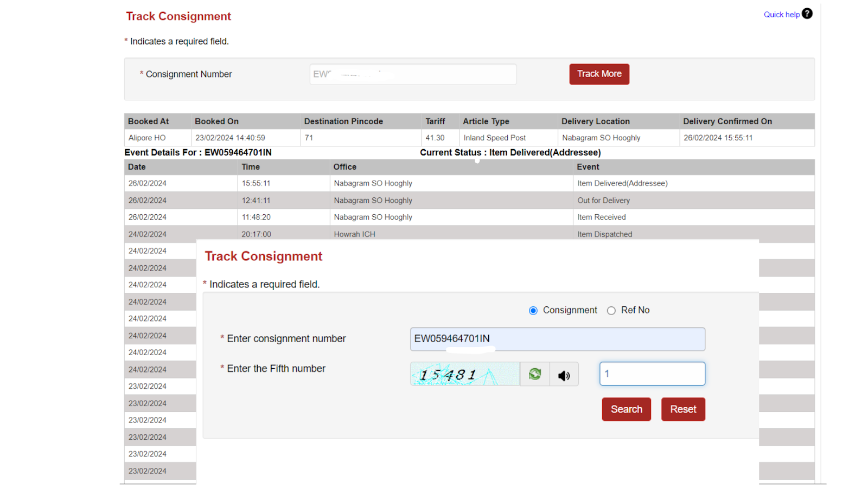Screen dimensions: 868x488
Task: Click the captcha answer input box
Action: pos(652,374)
